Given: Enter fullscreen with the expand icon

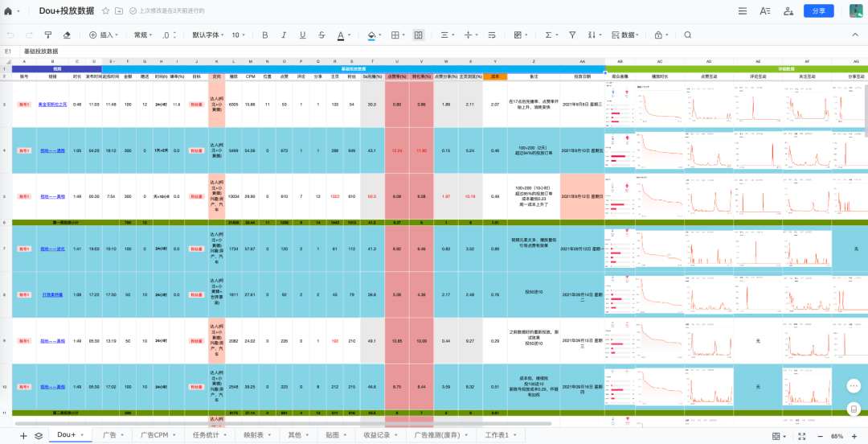Looking at the screenshot, I should pyautogui.click(x=802, y=436).
